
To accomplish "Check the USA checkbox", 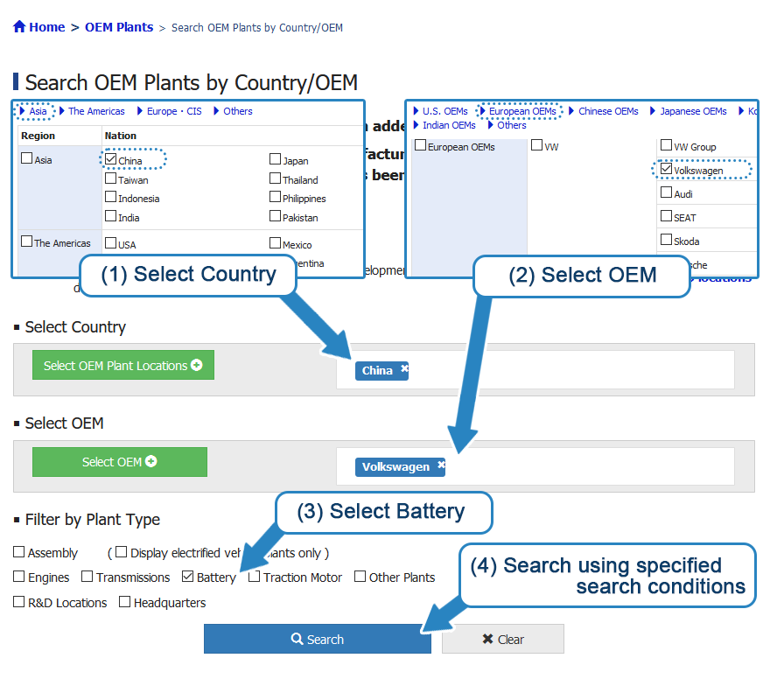I will tap(110, 243).
